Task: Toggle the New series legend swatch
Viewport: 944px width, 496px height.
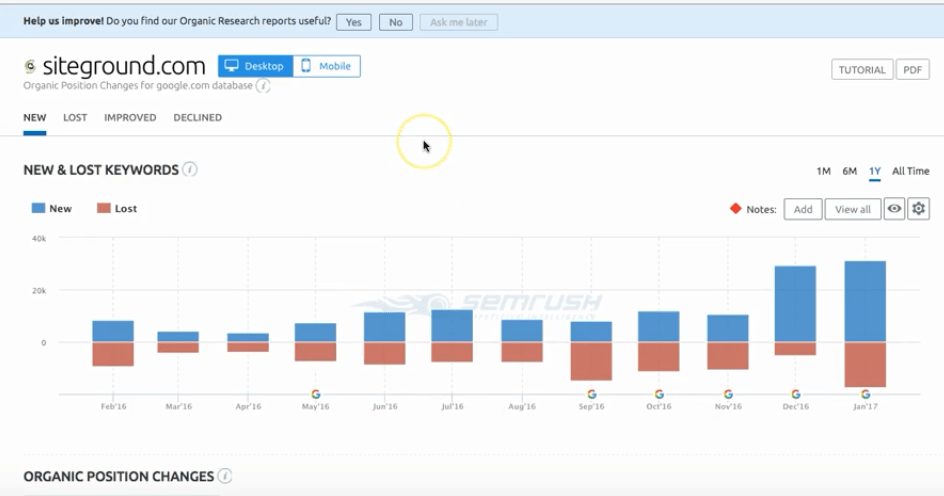Action: pyautogui.click(x=38, y=208)
